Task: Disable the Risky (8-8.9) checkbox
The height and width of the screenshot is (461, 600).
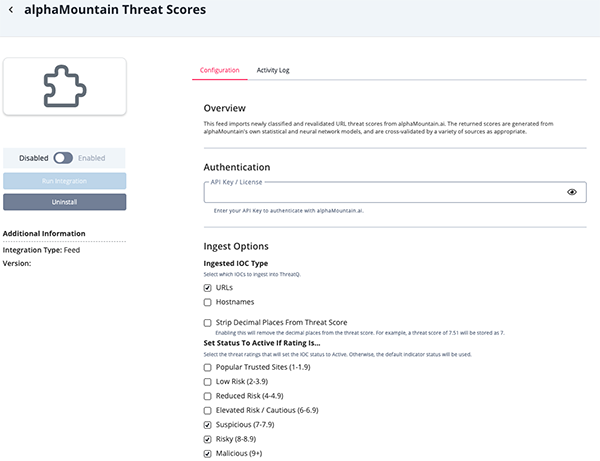Action: pyautogui.click(x=208, y=439)
